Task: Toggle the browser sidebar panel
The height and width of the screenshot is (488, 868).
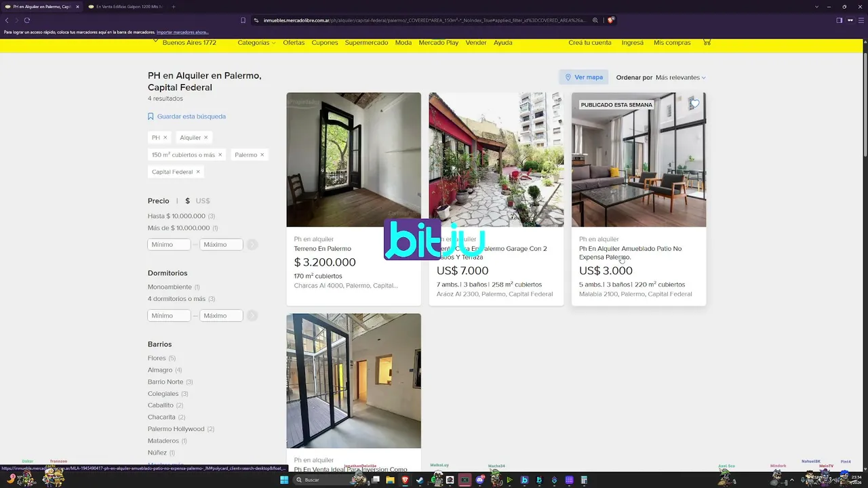Action: pyautogui.click(x=839, y=20)
